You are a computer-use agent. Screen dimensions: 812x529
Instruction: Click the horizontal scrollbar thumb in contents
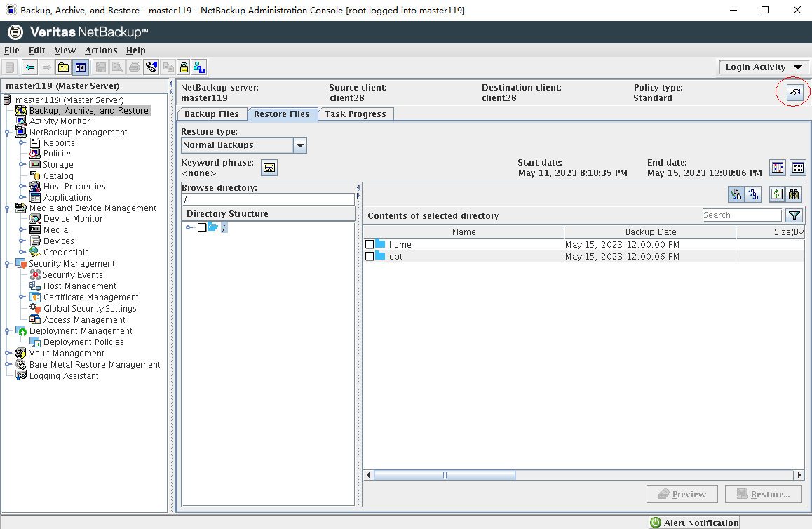pos(444,475)
